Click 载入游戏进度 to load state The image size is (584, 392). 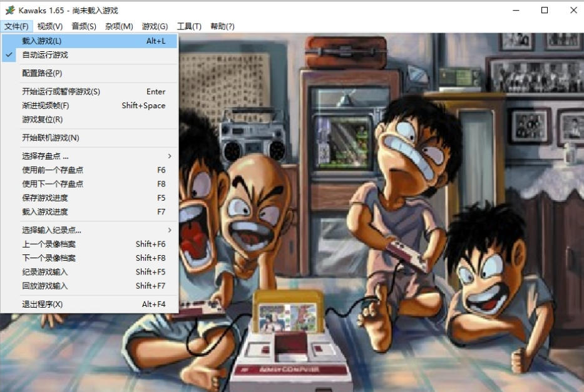[90, 212]
